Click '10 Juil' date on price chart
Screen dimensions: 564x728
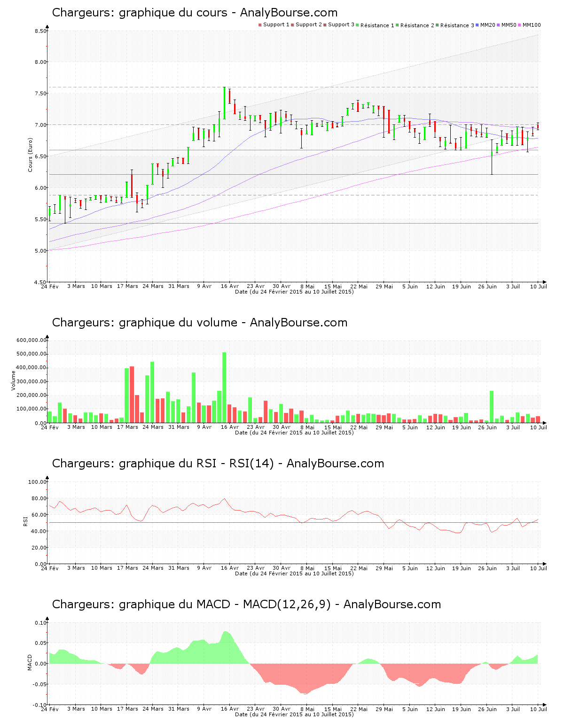point(539,286)
